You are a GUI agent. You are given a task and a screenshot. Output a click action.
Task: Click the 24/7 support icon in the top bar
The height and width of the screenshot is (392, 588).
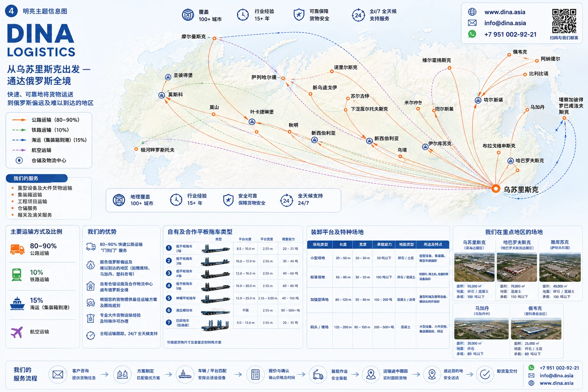(358, 15)
